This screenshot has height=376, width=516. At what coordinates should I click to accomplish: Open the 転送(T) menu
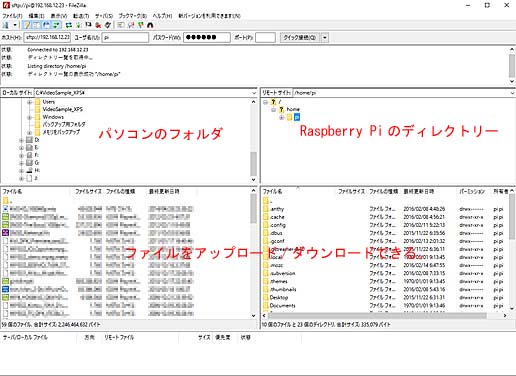pyautogui.click(x=81, y=16)
